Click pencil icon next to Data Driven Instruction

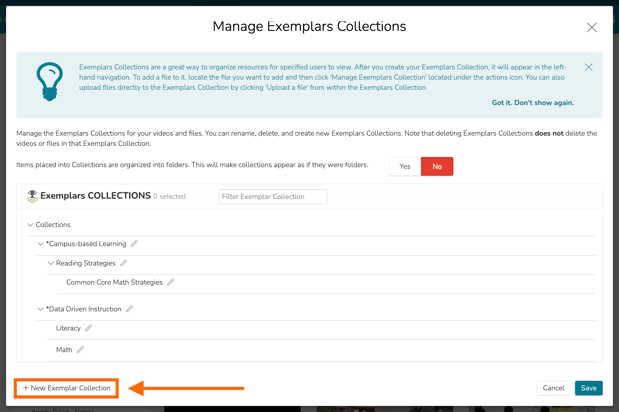coord(129,309)
